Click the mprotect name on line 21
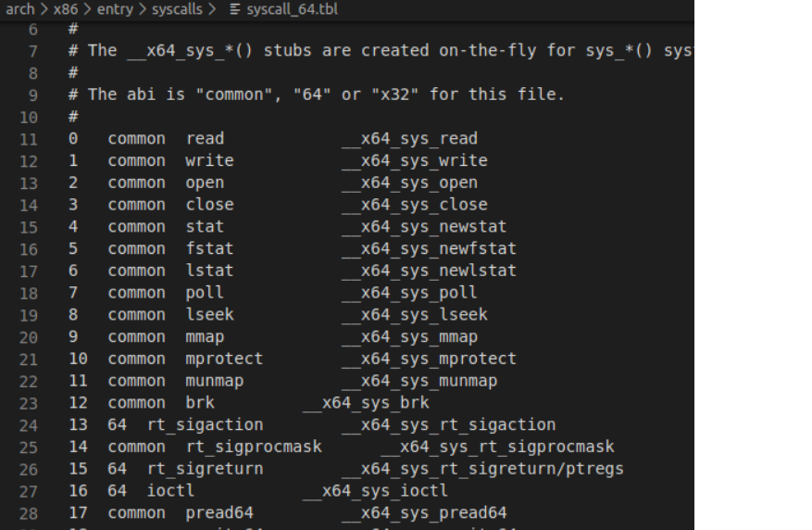Viewport: 812px width, 530px height. [224, 359]
